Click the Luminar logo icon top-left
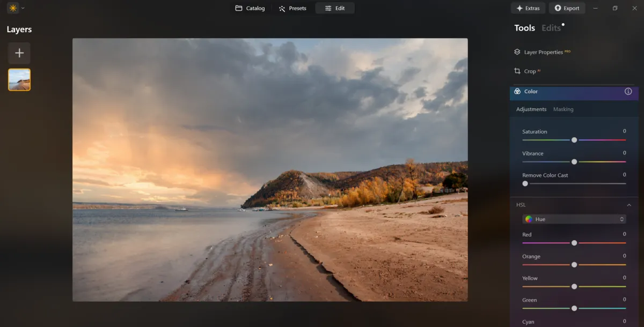 pos(12,8)
